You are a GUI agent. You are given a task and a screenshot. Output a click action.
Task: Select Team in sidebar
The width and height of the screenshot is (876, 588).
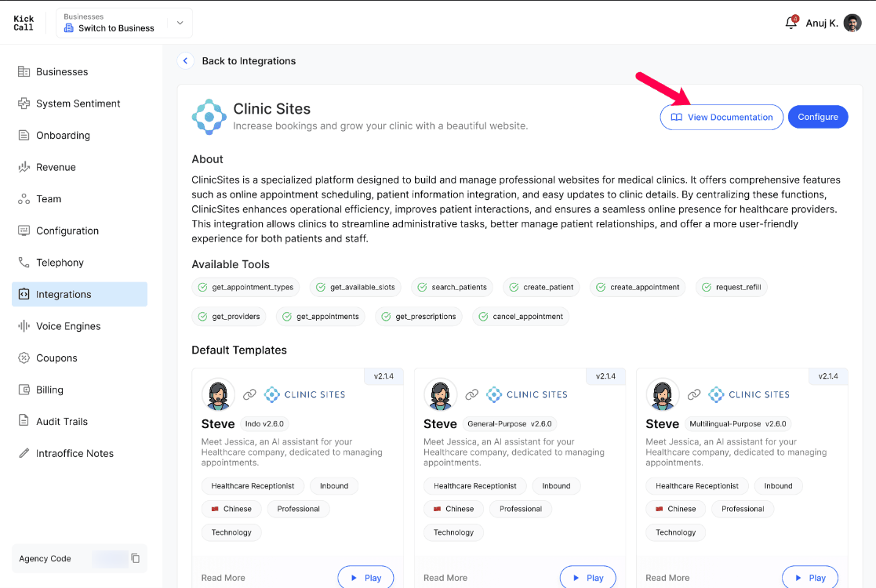coord(79,199)
